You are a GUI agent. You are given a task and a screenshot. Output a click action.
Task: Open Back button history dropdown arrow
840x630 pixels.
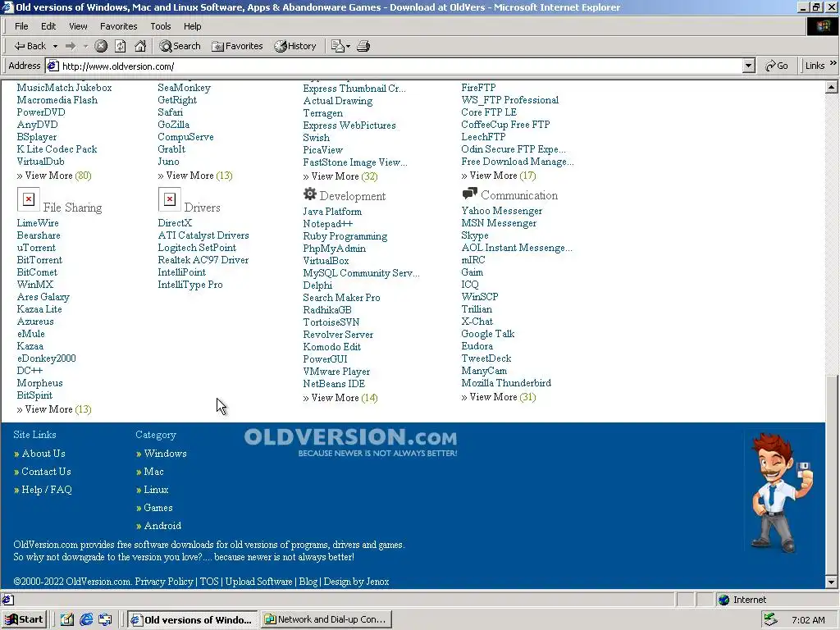click(x=55, y=46)
